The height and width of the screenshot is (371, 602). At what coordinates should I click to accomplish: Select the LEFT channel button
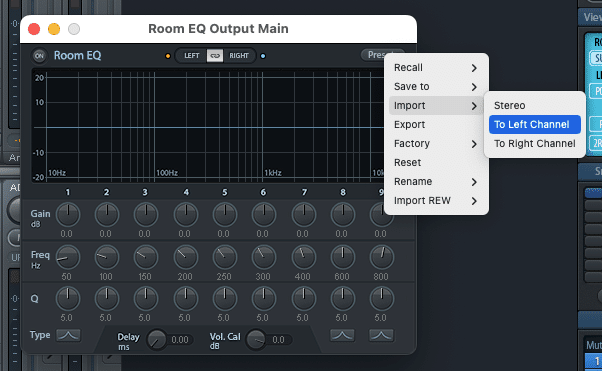coord(192,56)
